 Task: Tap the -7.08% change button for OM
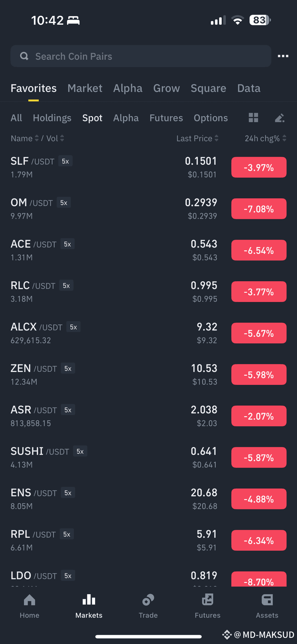coord(259,209)
